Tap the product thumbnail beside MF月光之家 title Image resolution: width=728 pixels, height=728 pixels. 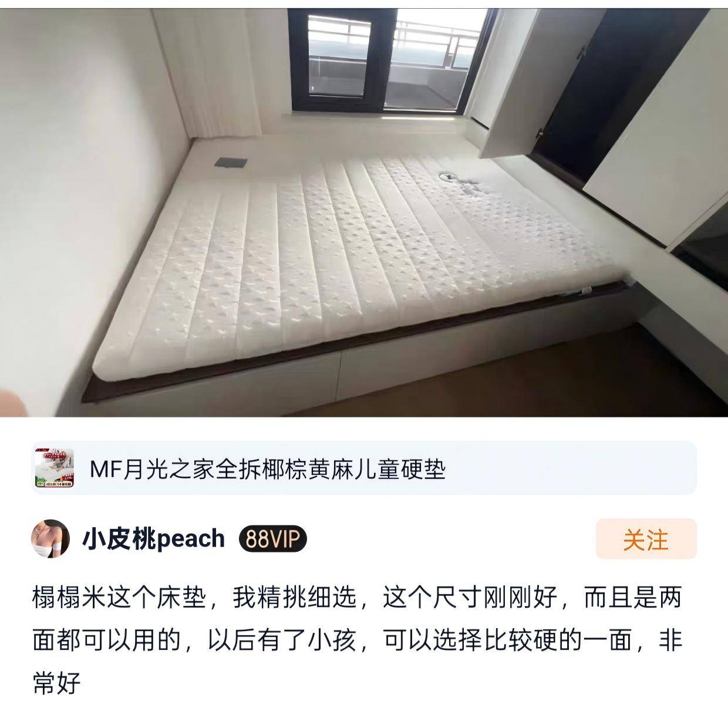[x=55, y=468]
